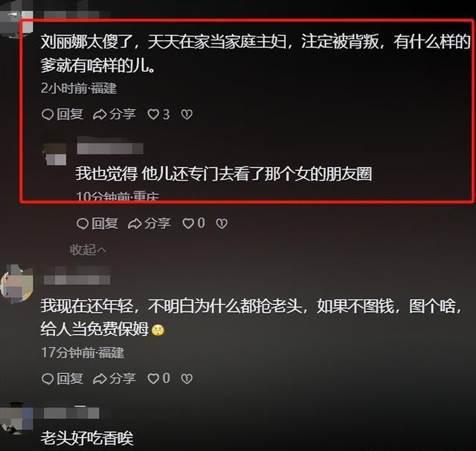Screen dimensions: 476x451
Task: Share the nested reply about 朋友圈
Action: [x=149, y=224]
